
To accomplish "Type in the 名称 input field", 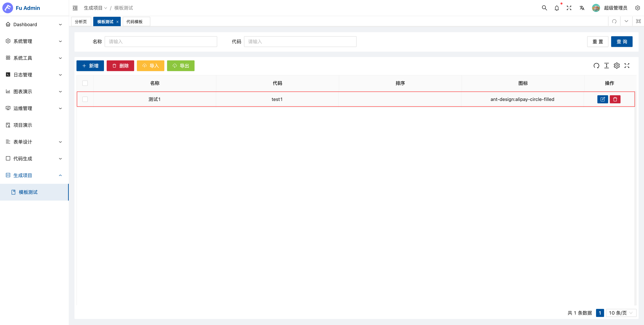I will coord(161,41).
